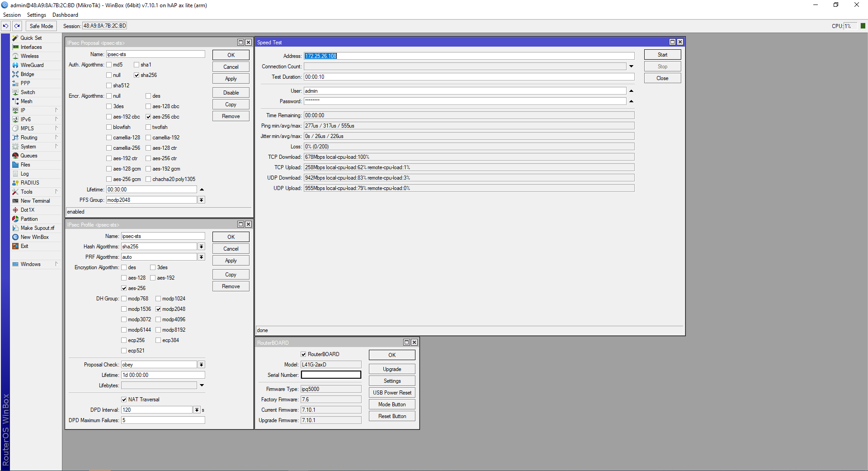Viewport: 868px width, 471px height.
Task: Open the DPD Interval dropdown
Action: [x=197, y=410]
